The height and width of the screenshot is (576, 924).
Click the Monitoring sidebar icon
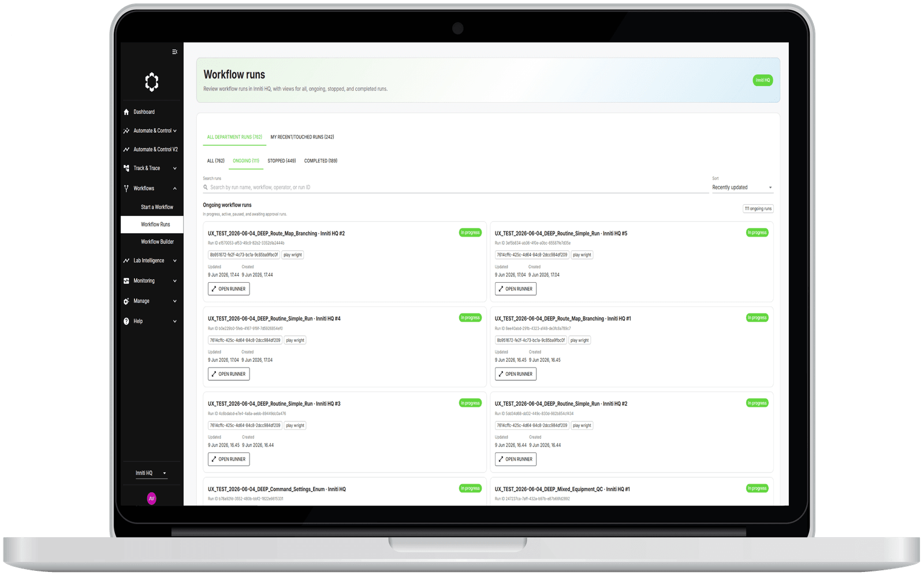click(126, 281)
